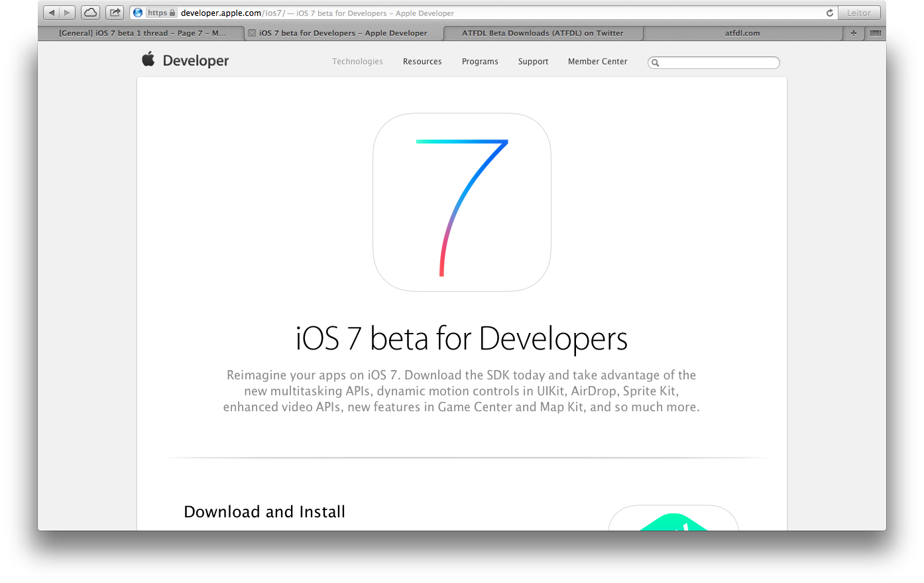
Task: Click the site globe icon in address bar
Action: point(138,13)
